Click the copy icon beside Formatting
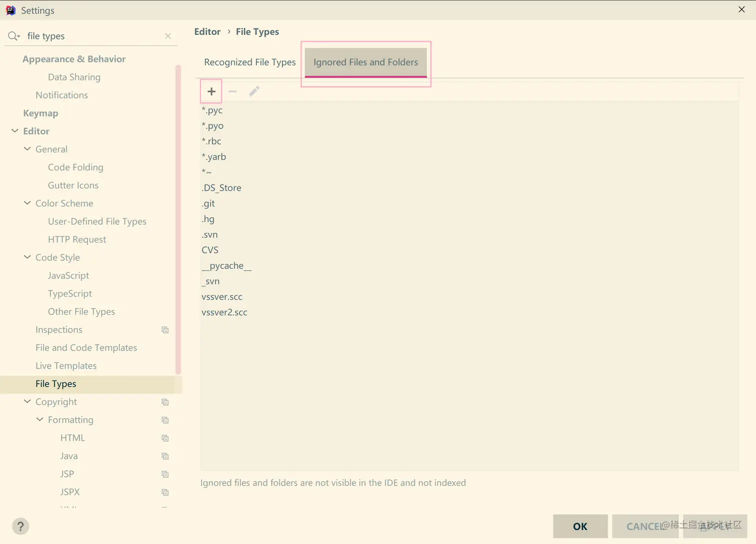The image size is (756, 544). (165, 420)
